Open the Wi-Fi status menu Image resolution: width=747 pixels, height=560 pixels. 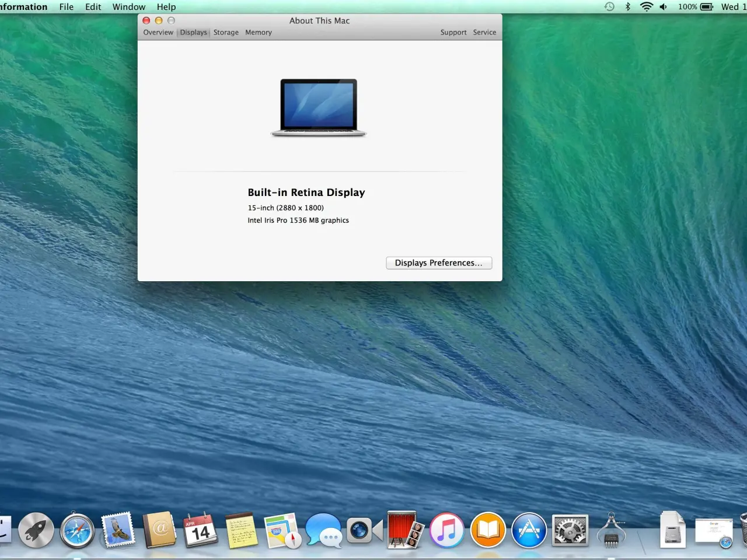point(646,7)
